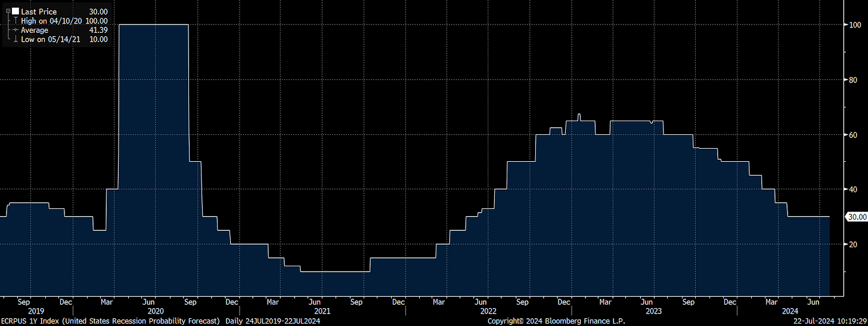Select the 'Average' legend label
The image size is (868, 326).
coord(34,30)
